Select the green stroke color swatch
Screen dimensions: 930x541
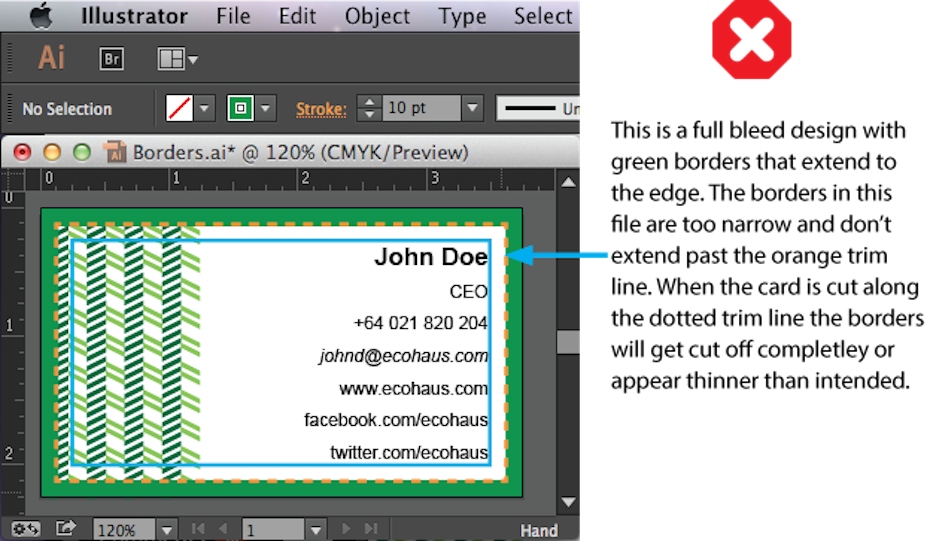coord(240,108)
